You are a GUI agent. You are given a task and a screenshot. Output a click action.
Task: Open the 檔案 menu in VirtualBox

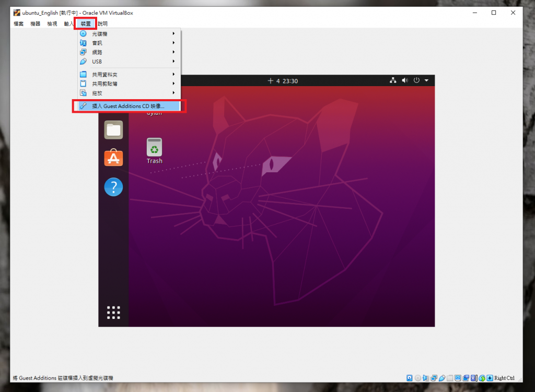coord(18,24)
